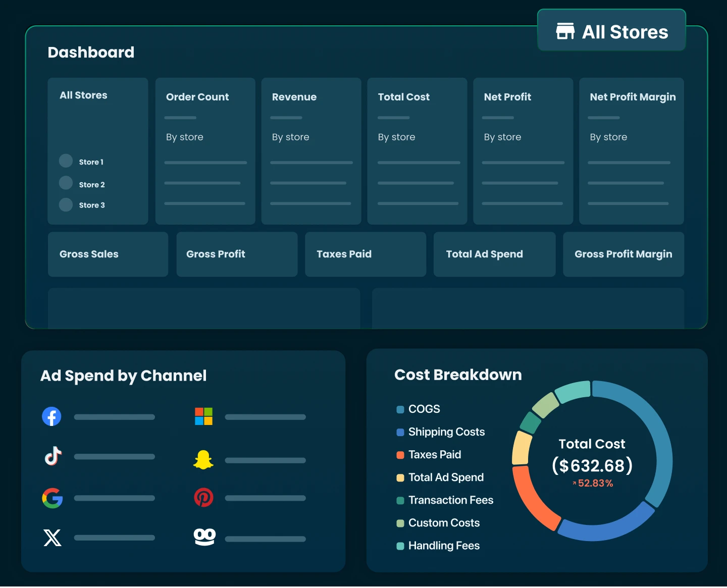Select the Store 3 radio circle

click(66, 204)
